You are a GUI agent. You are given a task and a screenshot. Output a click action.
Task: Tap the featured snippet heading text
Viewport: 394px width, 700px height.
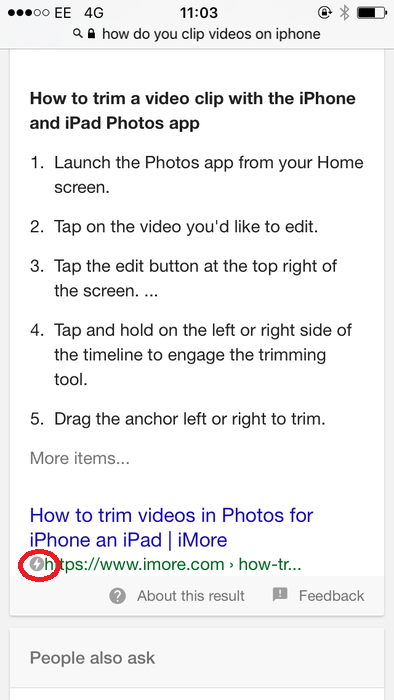192,110
